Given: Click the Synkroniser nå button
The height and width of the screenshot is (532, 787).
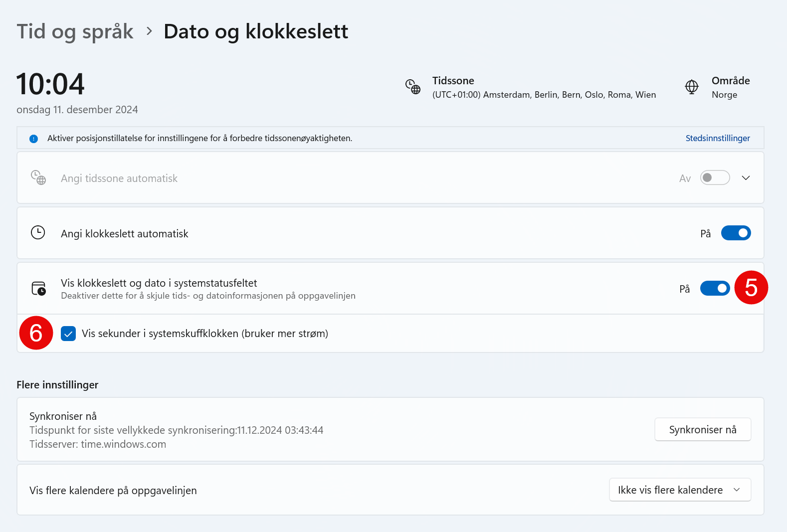Looking at the screenshot, I should point(703,429).
